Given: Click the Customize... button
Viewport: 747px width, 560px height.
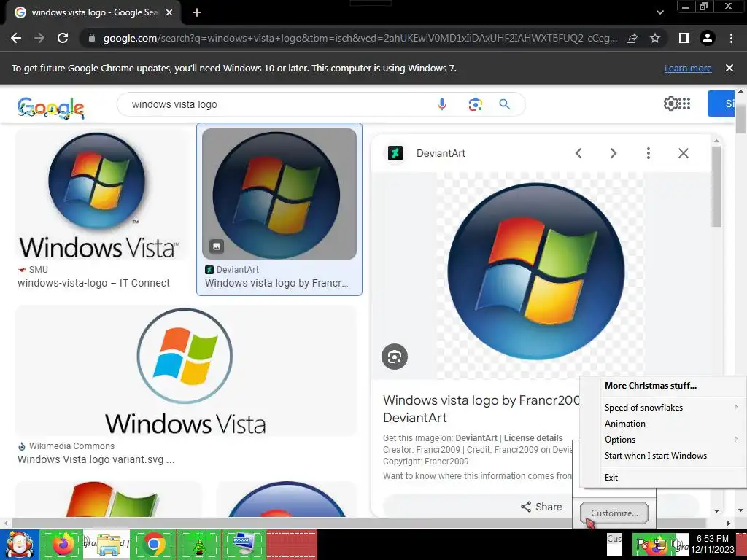Looking at the screenshot, I should (614, 513).
